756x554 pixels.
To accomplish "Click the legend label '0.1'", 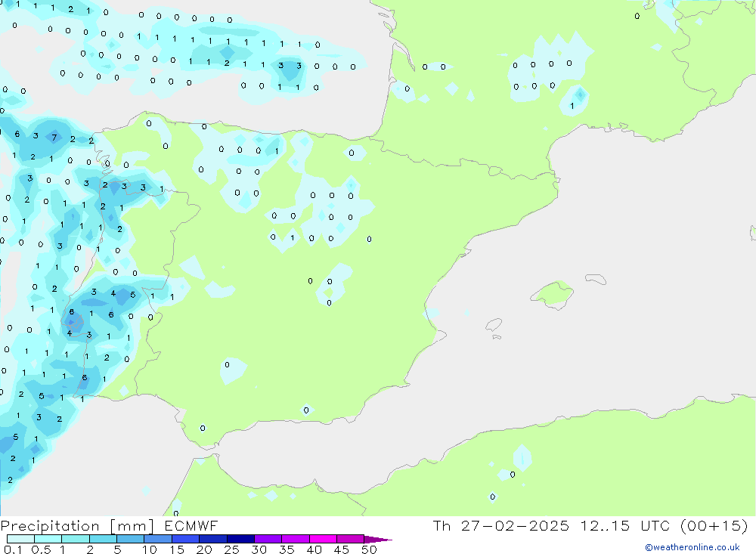I will click(x=13, y=549).
